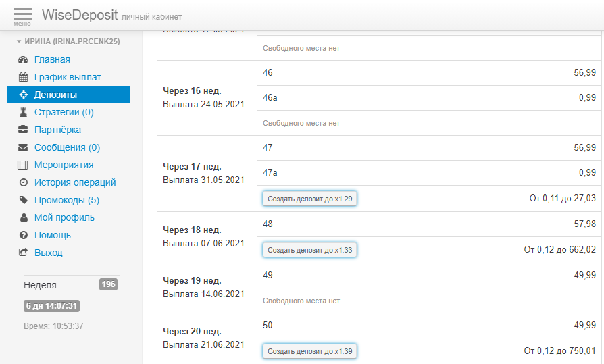The image size is (604, 364).
Task: Click the countdown timer 6 дн badge
Action: pos(52,306)
